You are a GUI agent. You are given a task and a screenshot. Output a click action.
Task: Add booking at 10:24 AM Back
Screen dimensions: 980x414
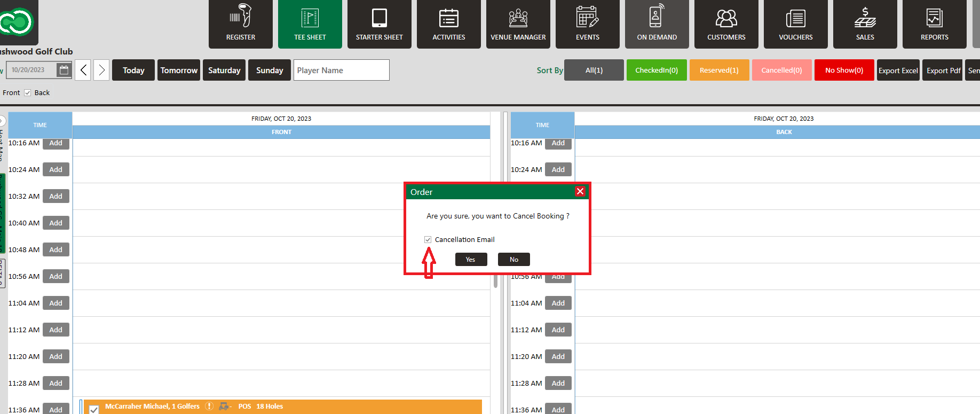558,169
